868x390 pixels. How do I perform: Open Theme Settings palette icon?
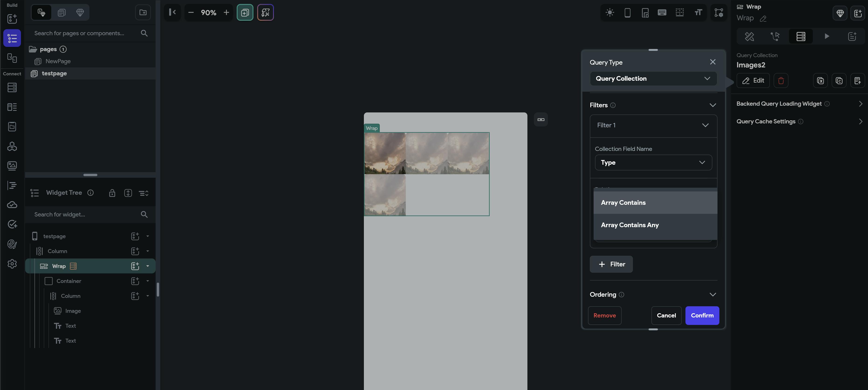(12, 244)
